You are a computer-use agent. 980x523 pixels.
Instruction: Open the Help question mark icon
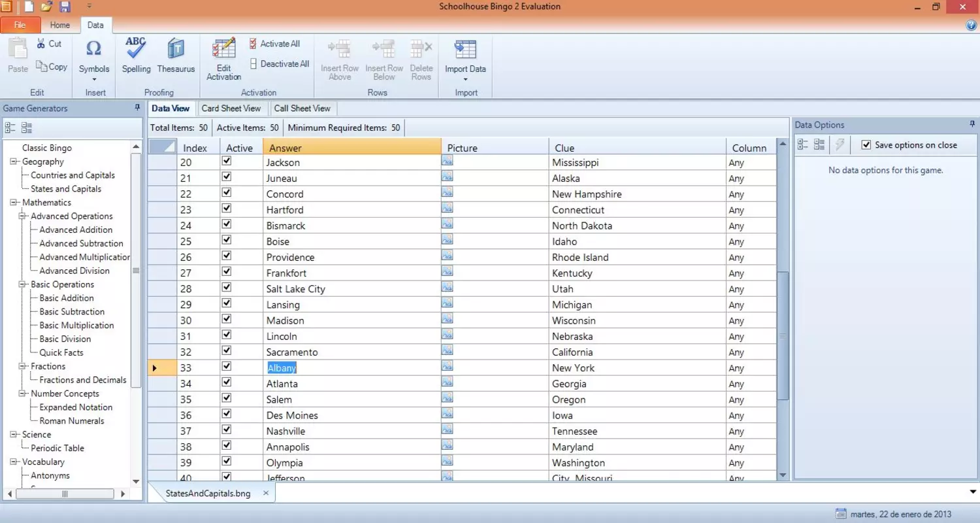point(971,25)
